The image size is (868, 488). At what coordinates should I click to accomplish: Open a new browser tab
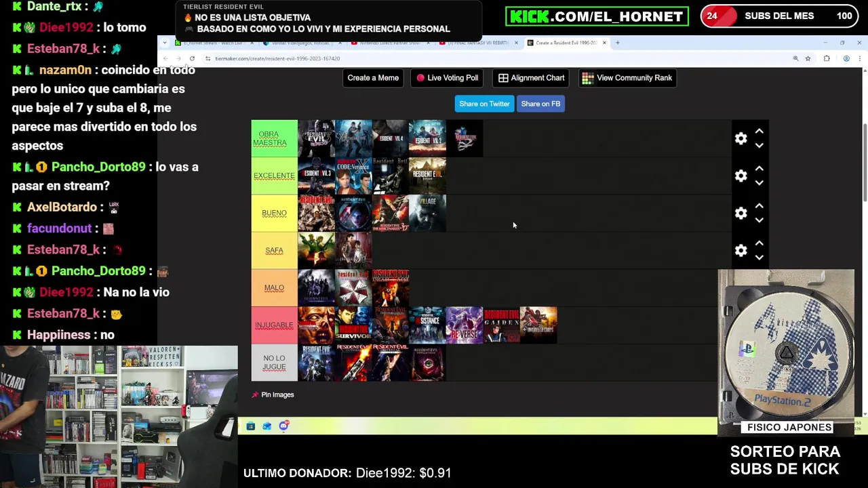(617, 43)
